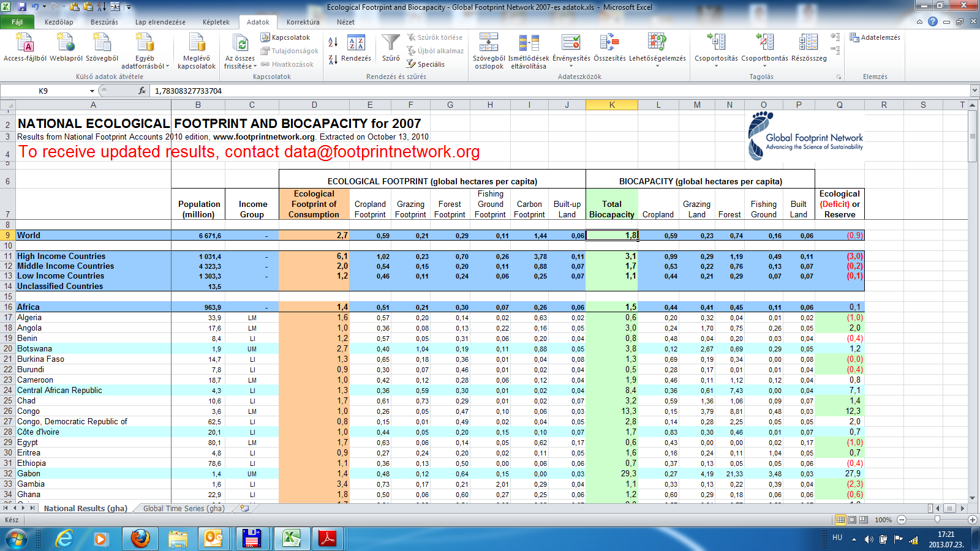
Task: Click the zoom slider handle
Action: pyautogui.click(x=937, y=520)
